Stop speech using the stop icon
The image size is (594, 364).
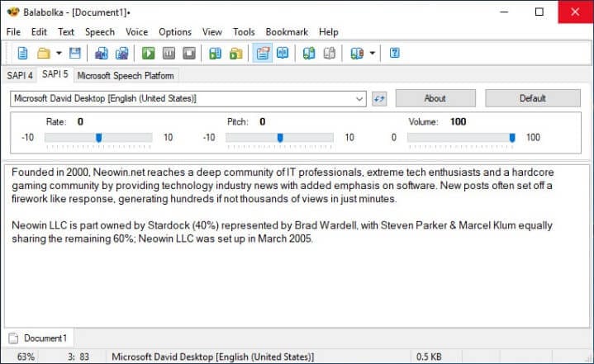189,53
